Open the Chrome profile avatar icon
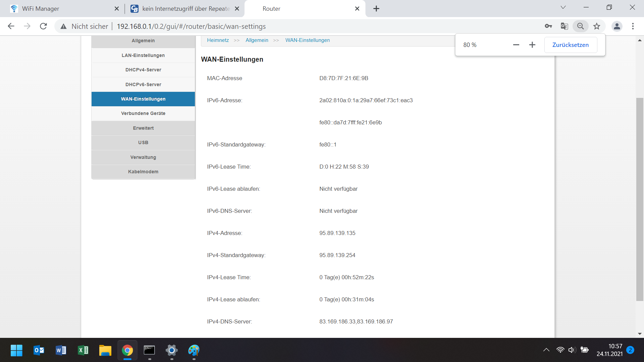 (617, 26)
